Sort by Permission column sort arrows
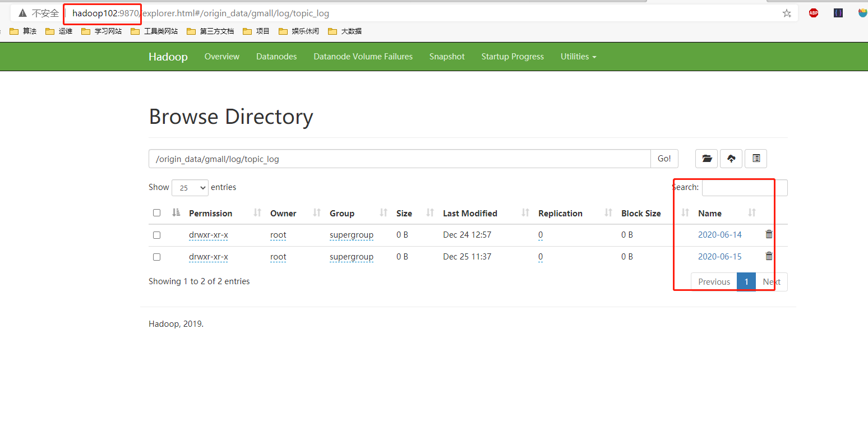Image resolution: width=868 pixels, height=426 pixels. pyautogui.click(x=257, y=212)
